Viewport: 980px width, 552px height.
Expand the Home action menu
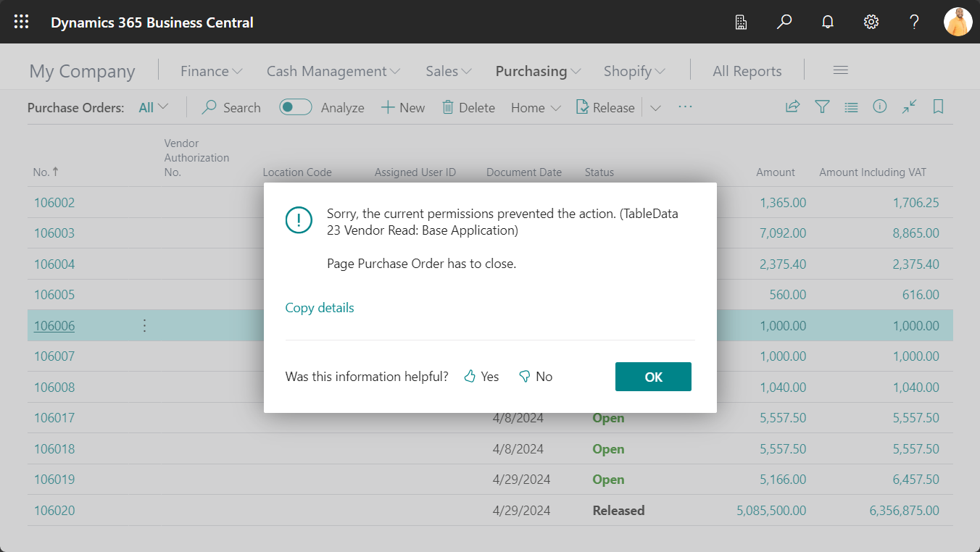point(535,107)
